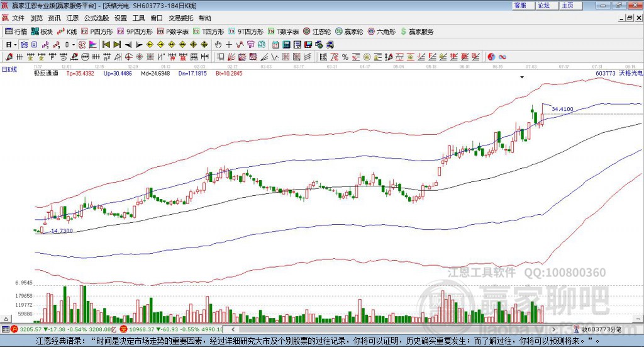Open the 文件 menu
Screen dimensions: 644x347
tap(18, 18)
